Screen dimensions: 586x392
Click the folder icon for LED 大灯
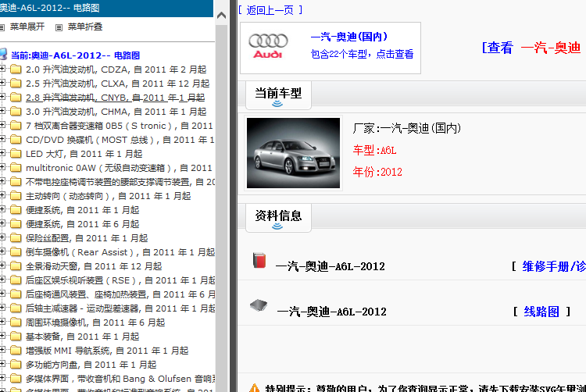point(16,153)
